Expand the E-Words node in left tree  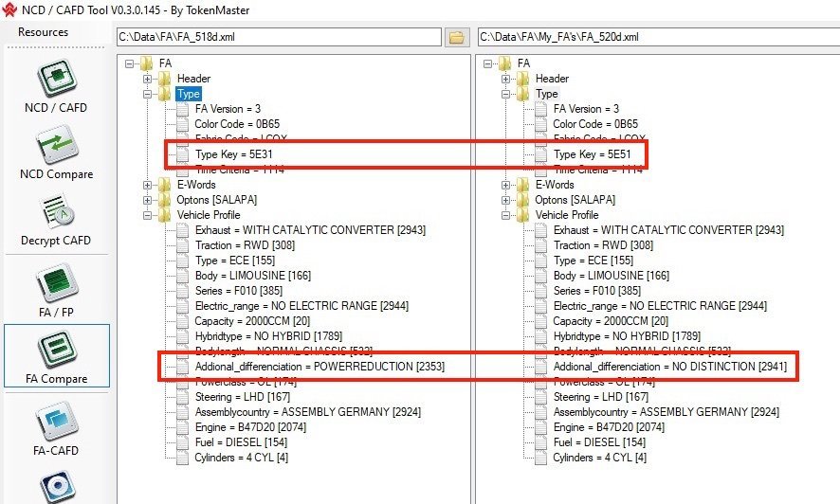coord(148,185)
